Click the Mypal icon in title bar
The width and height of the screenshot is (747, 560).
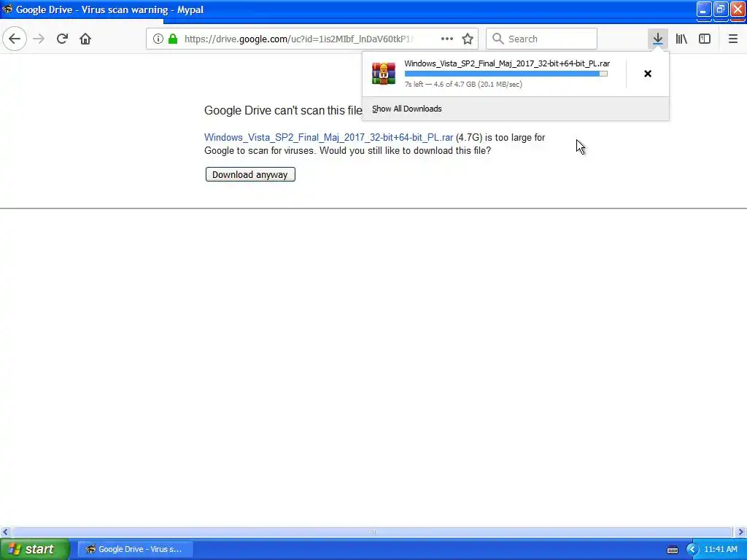7,9
